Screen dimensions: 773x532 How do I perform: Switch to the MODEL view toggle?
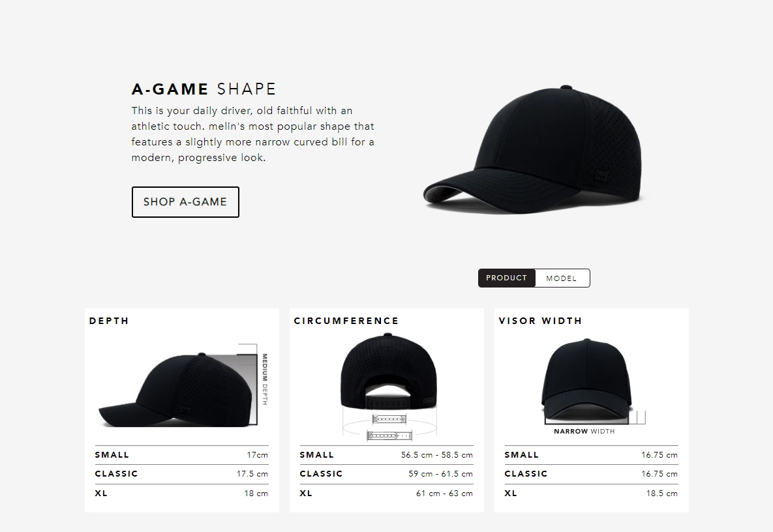(x=562, y=278)
